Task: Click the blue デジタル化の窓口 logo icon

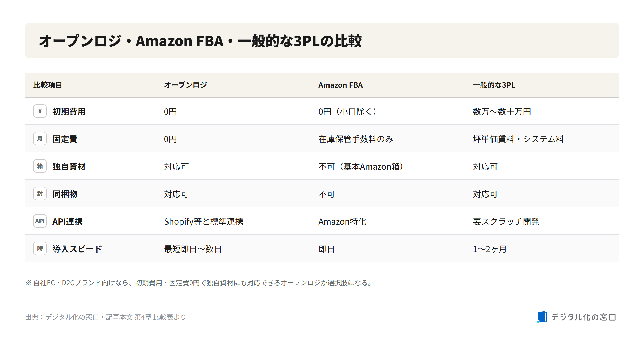Action: pyautogui.click(x=542, y=317)
